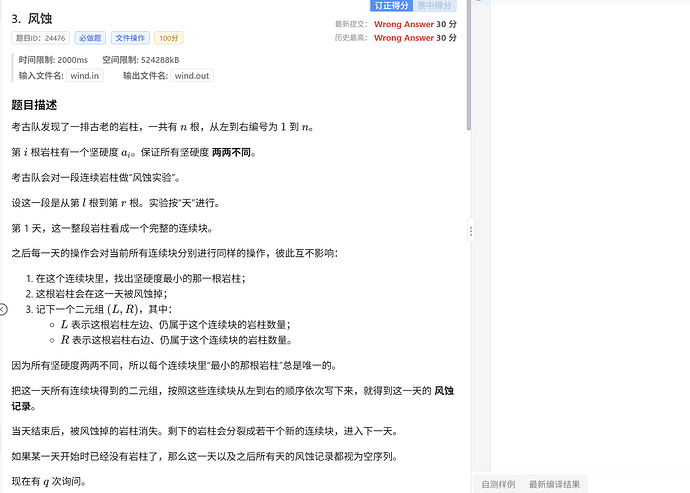Screen dimensions: 690x493
Task: Click the 题目描述 heading
Action: 34,105
